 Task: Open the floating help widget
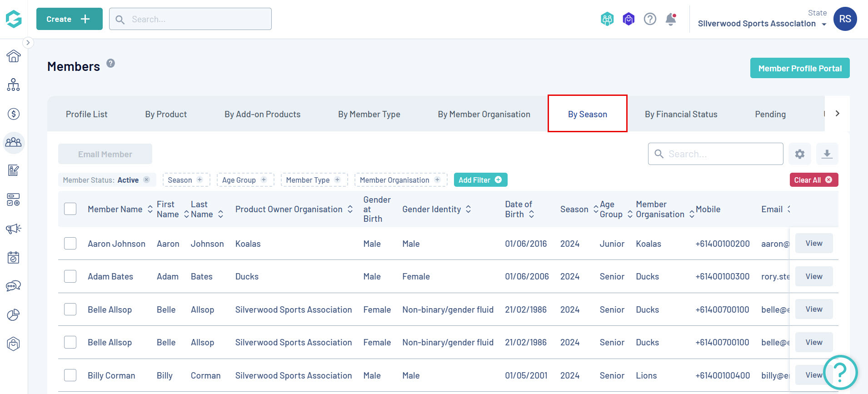coord(840,372)
